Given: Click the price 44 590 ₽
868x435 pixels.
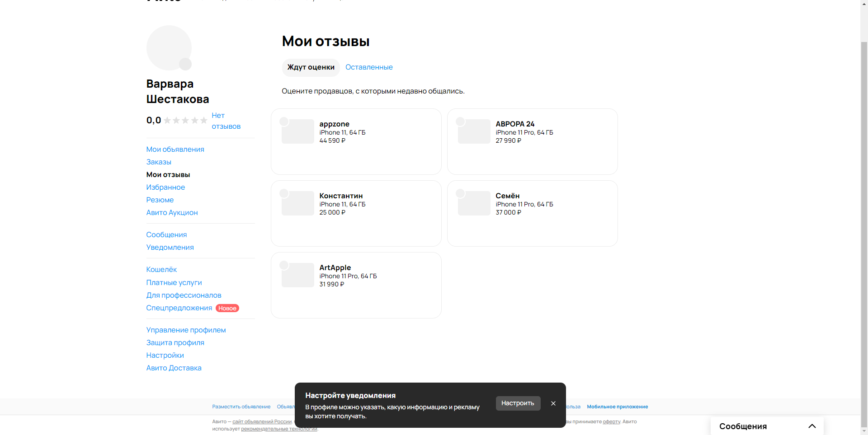Looking at the screenshot, I should pyautogui.click(x=332, y=140).
